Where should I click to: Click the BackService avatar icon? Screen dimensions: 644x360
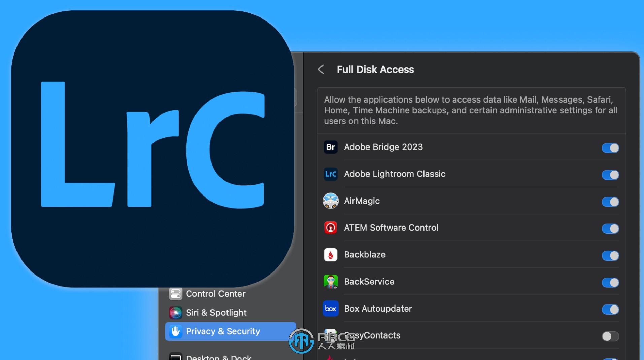pos(331,282)
